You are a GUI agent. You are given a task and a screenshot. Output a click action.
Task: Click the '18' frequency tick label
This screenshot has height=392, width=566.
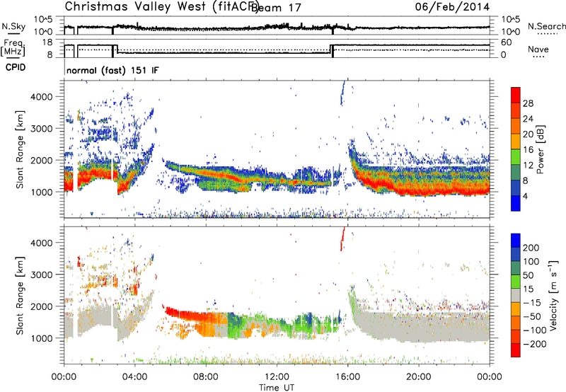(x=47, y=42)
